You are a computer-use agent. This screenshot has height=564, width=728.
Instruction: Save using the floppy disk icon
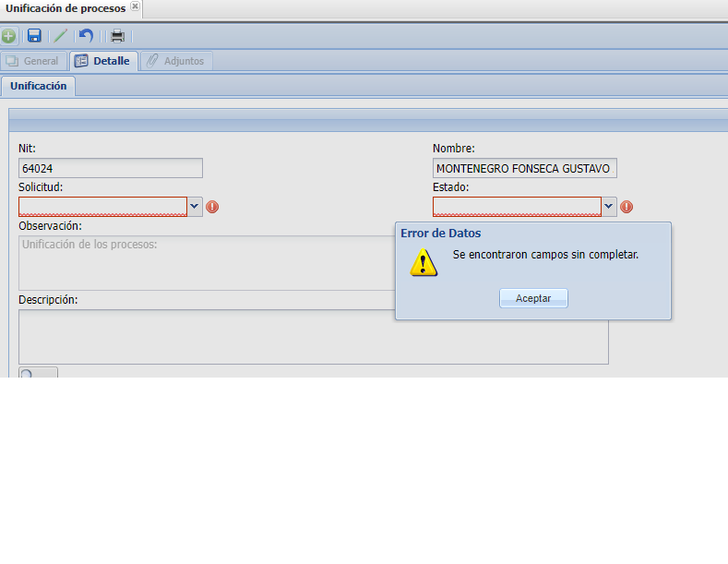pyautogui.click(x=34, y=36)
